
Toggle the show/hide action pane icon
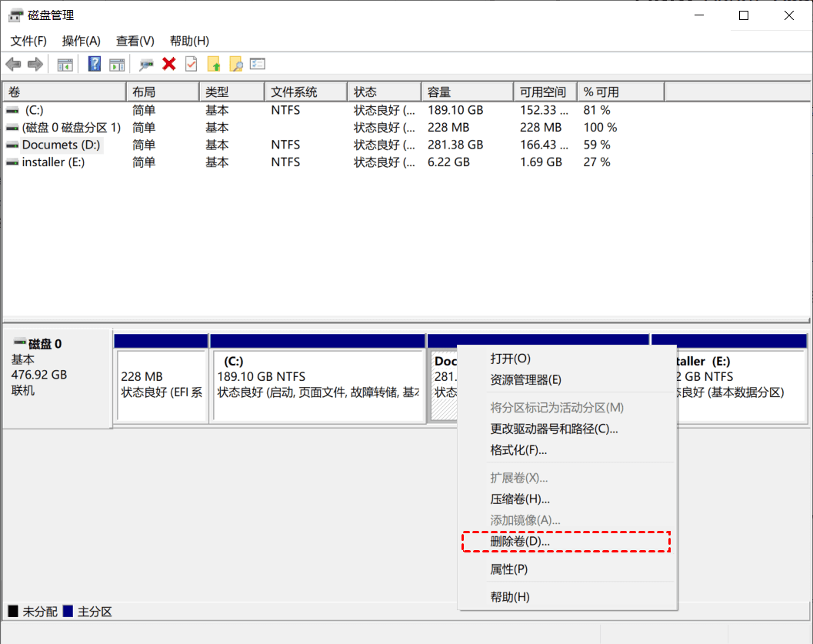pos(117,64)
